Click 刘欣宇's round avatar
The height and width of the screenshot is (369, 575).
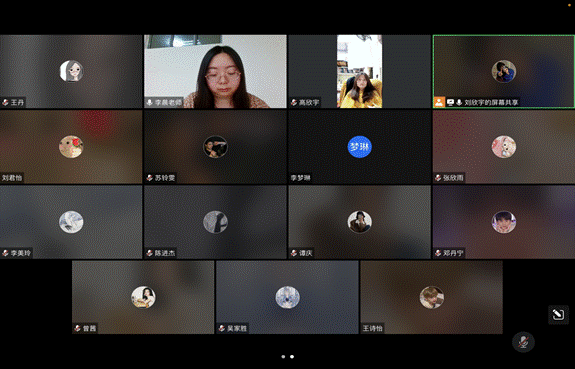point(504,71)
